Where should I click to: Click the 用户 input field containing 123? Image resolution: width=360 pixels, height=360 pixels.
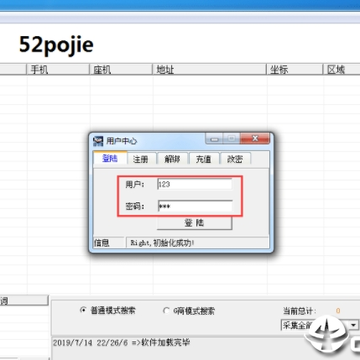[195, 184]
